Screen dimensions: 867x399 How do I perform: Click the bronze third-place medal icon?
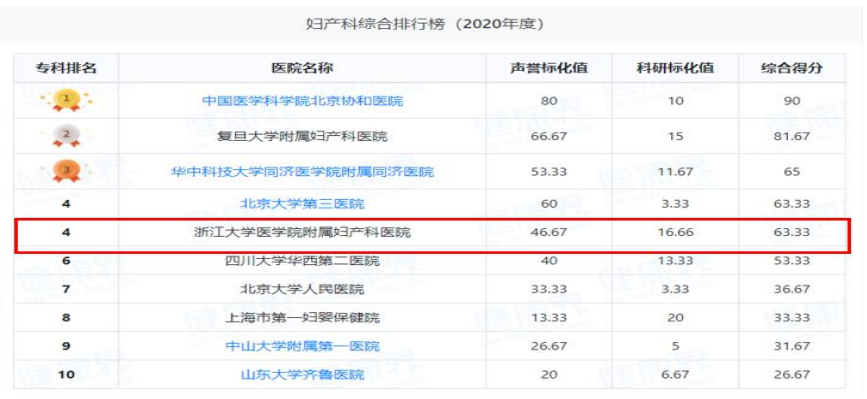coord(66,171)
